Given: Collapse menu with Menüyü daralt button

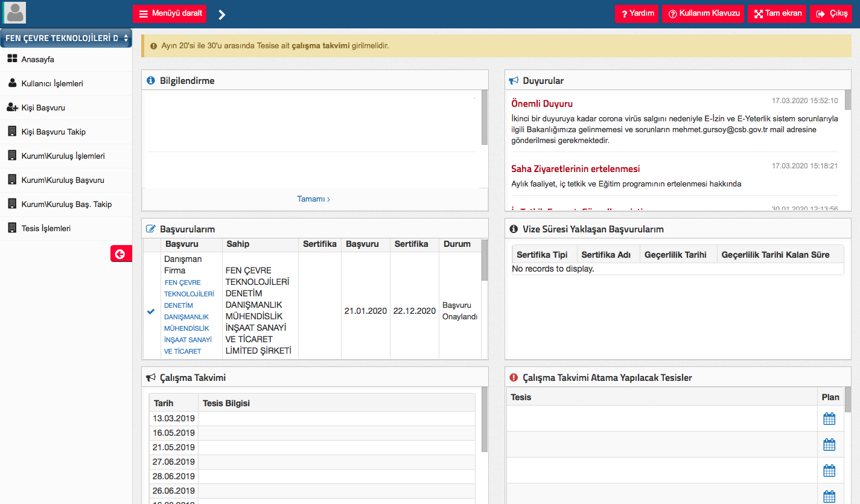Looking at the screenshot, I should click(170, 14).
